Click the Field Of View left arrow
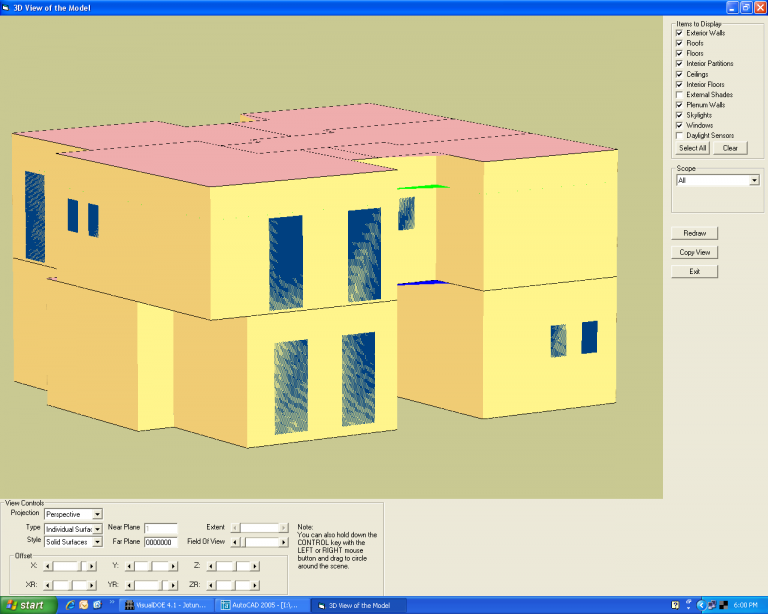 [235, 542]
